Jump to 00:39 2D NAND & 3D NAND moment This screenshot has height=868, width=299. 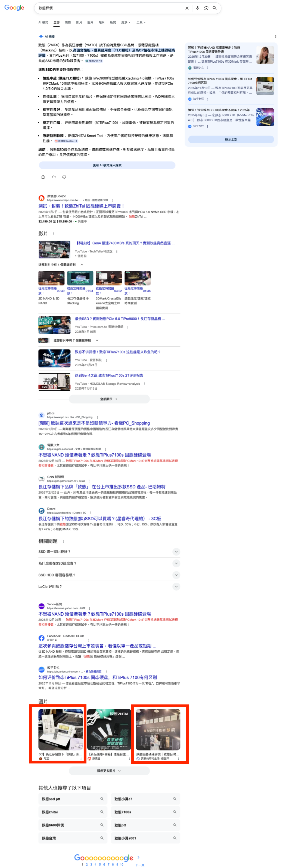coord(51,278)
